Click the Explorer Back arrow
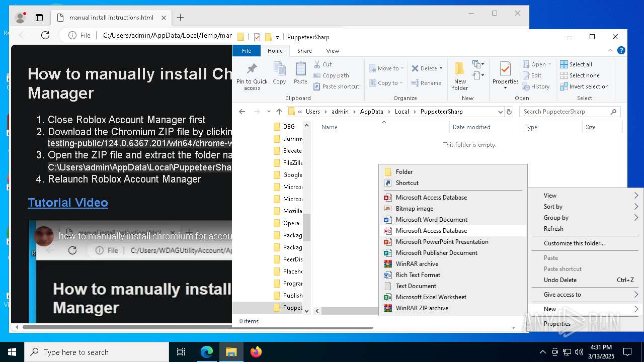 242,112
